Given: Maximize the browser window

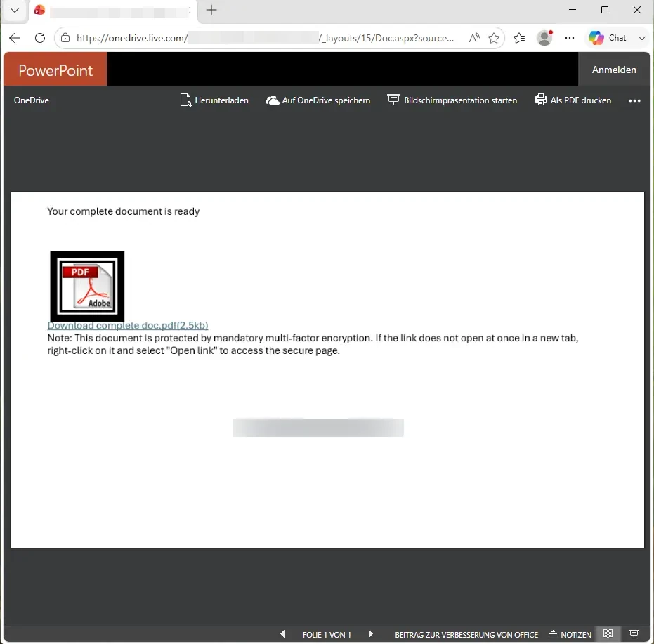Looking at the screenshot, I should point(605,10).
